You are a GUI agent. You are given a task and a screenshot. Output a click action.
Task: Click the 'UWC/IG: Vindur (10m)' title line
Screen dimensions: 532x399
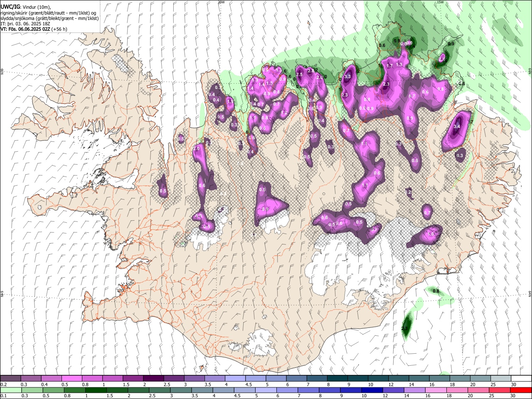point(26,7)
